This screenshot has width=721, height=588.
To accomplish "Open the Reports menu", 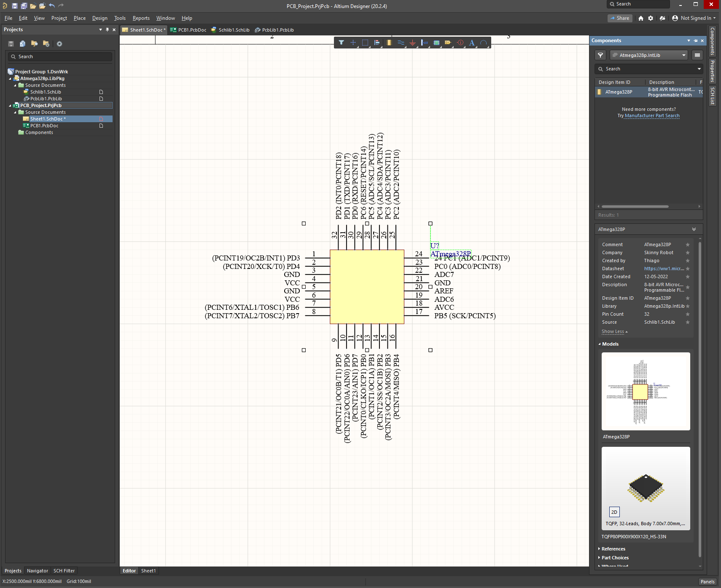I will coord(141,18).
